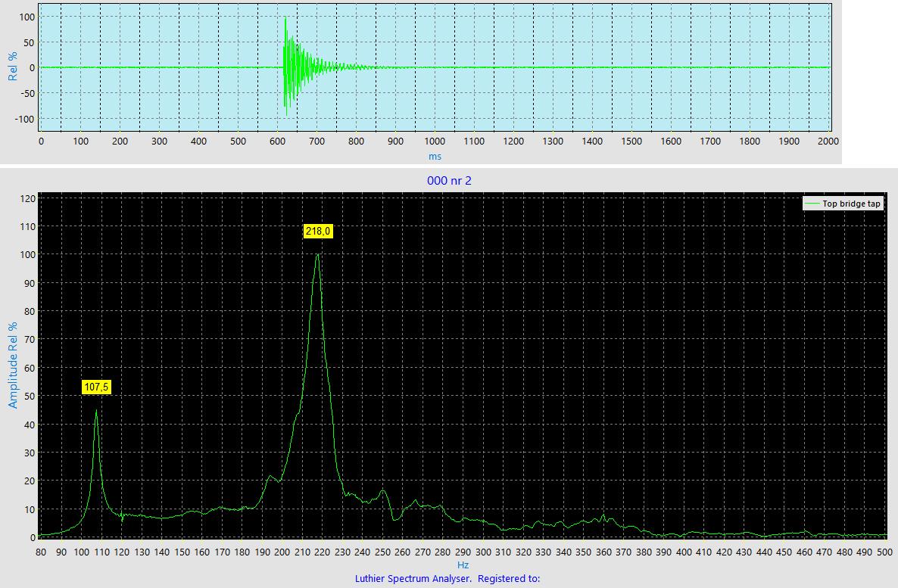Click the Amplitude Rel % axis label
The image size is (898, 588).
coord(13,366)
